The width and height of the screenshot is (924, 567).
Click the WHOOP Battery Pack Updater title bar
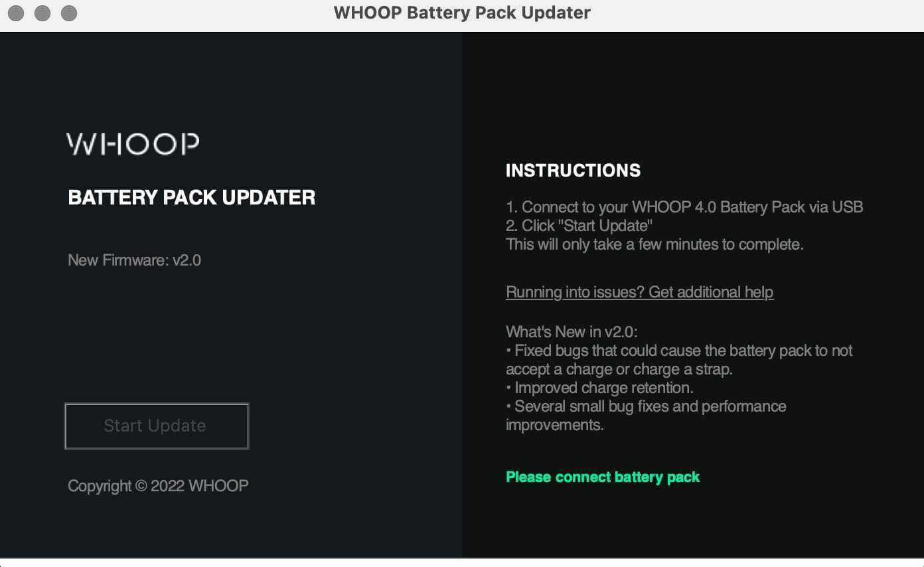[462, 13]
